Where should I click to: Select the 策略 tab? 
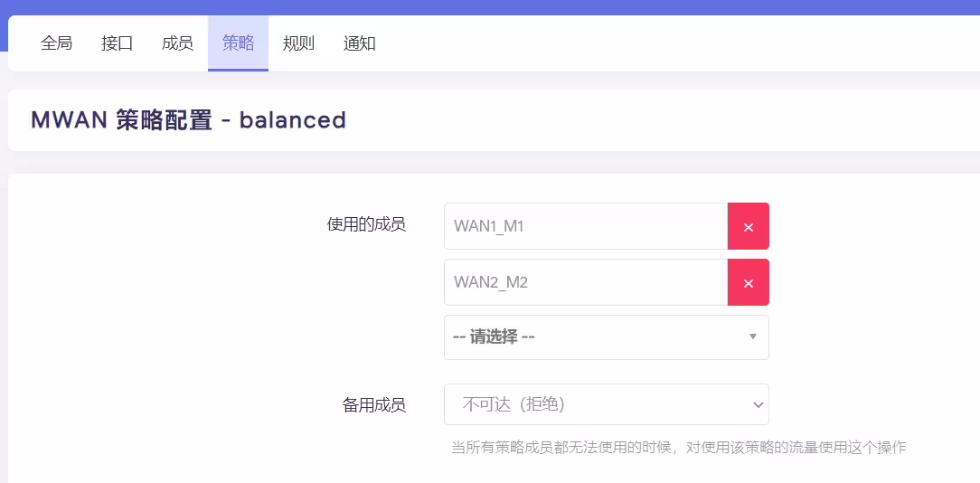[238, 43]
